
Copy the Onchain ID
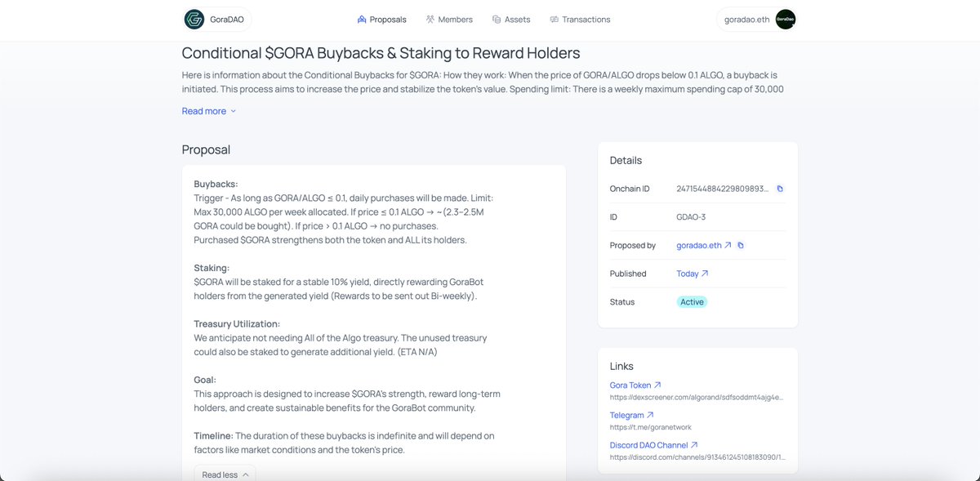click(x=780, y=189)
